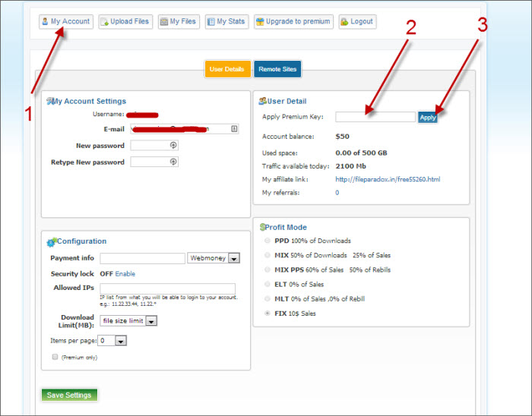This screenshot has height=416, width=532.
Task: Open the Items per page dropdown
Action: [120, 342]
